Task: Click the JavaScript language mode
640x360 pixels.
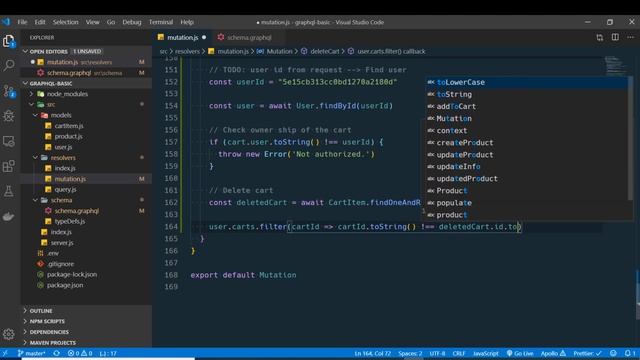Action: 486,353
